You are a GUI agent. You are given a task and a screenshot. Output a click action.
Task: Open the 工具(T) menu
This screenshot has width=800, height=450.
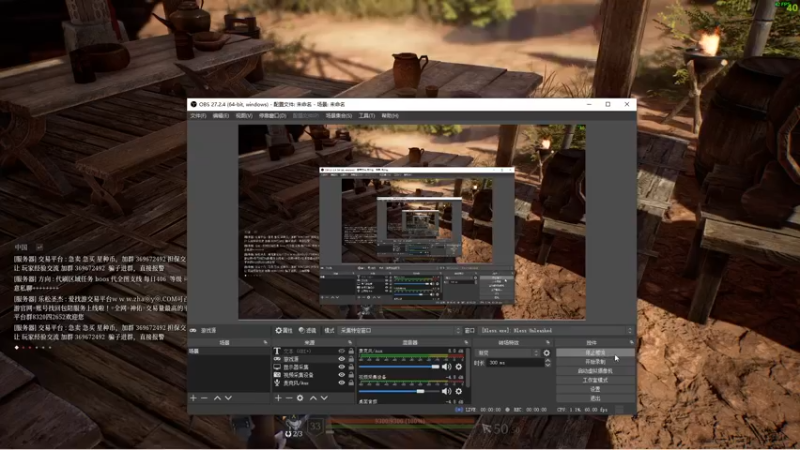click(367, 116)
